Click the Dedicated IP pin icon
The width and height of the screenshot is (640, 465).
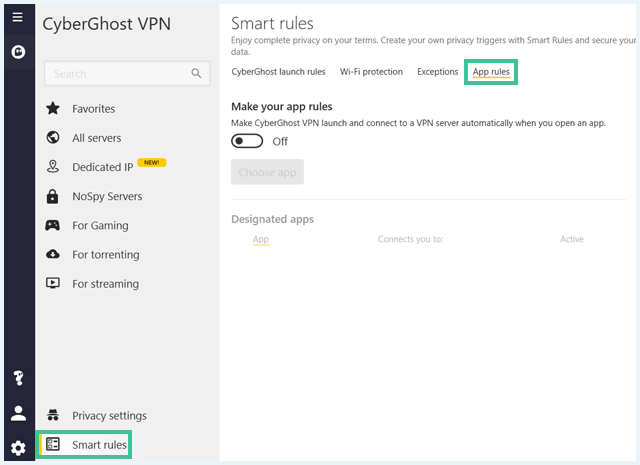tap(53, 167)
